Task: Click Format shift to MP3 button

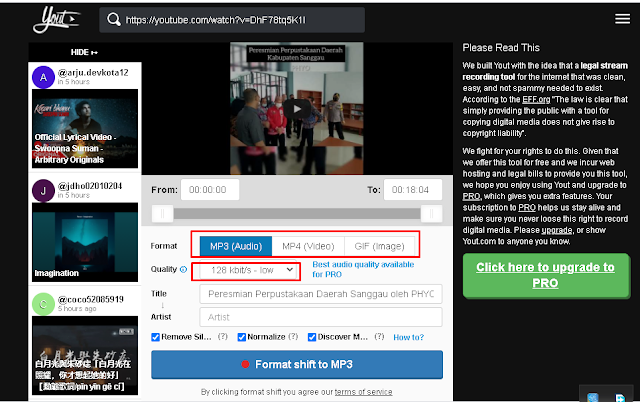Action: 297,364
